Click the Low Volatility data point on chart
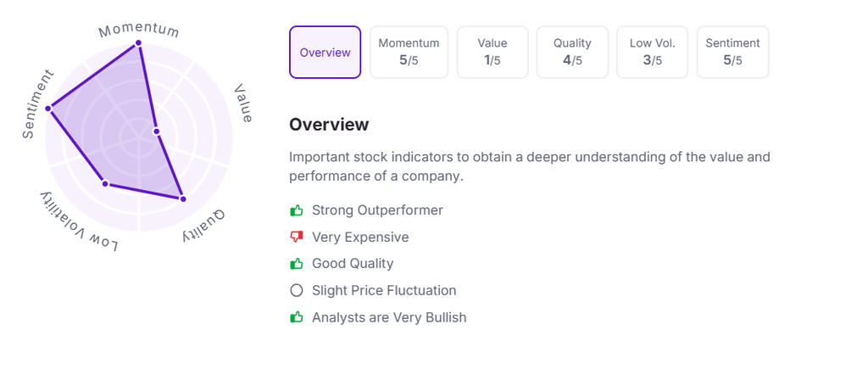 [x=105, y=183]
